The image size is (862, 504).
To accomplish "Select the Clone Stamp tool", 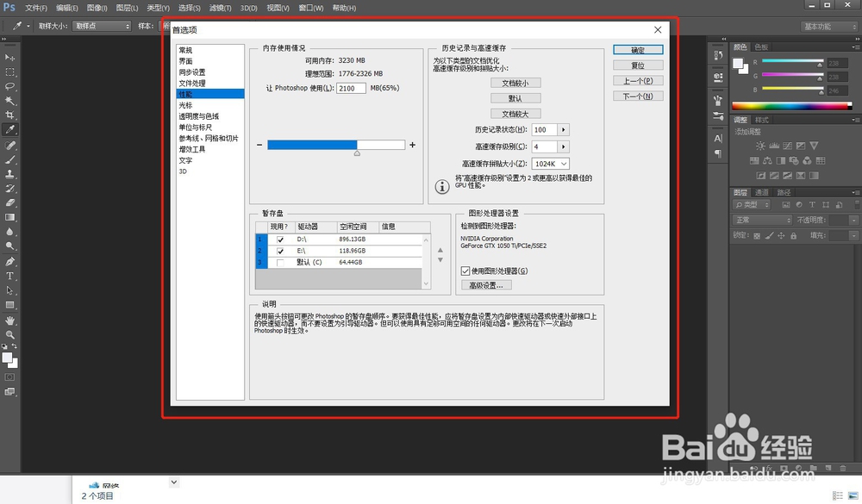I will [x=9, y=174].
